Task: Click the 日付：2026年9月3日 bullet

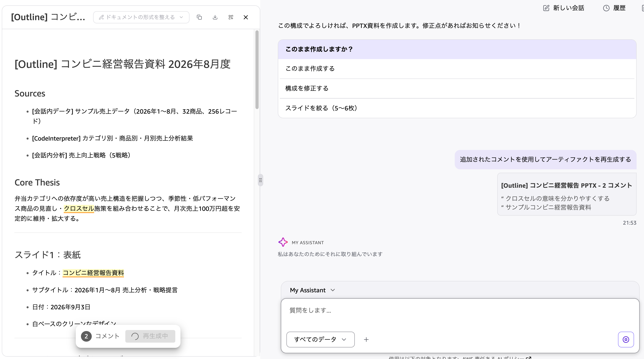Action: pos(61,307)
